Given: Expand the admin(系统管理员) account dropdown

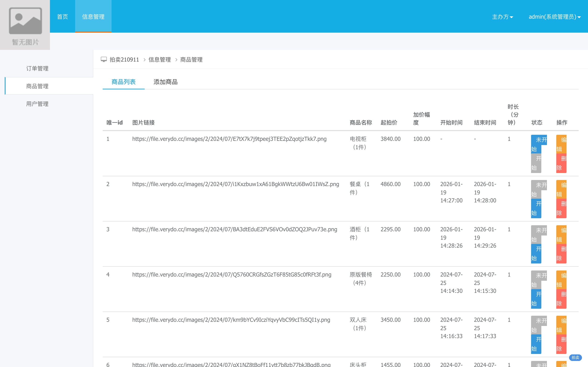Looking at the screenshot, I should point(554,17).
